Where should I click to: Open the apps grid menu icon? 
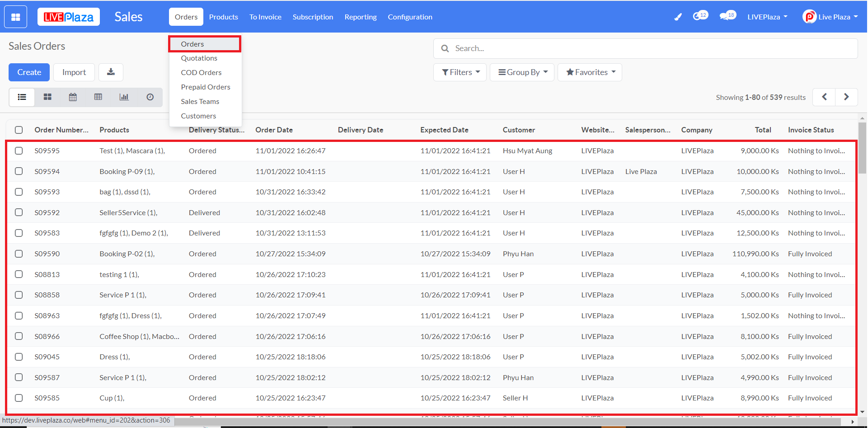pos(16,17)
